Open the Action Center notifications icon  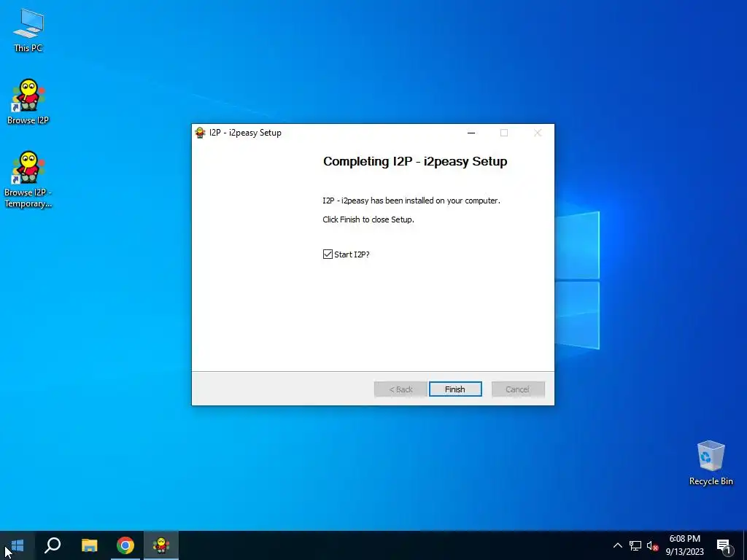point(724,546)
